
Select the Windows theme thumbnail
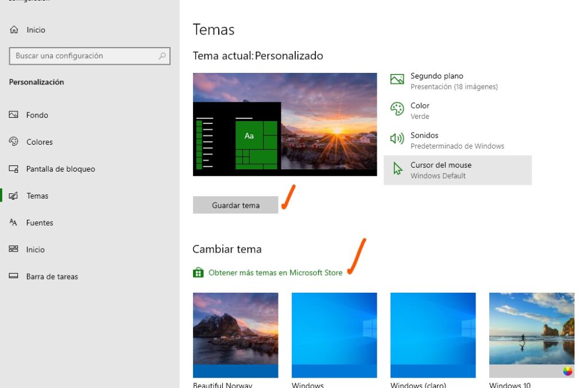pos(334,335)
